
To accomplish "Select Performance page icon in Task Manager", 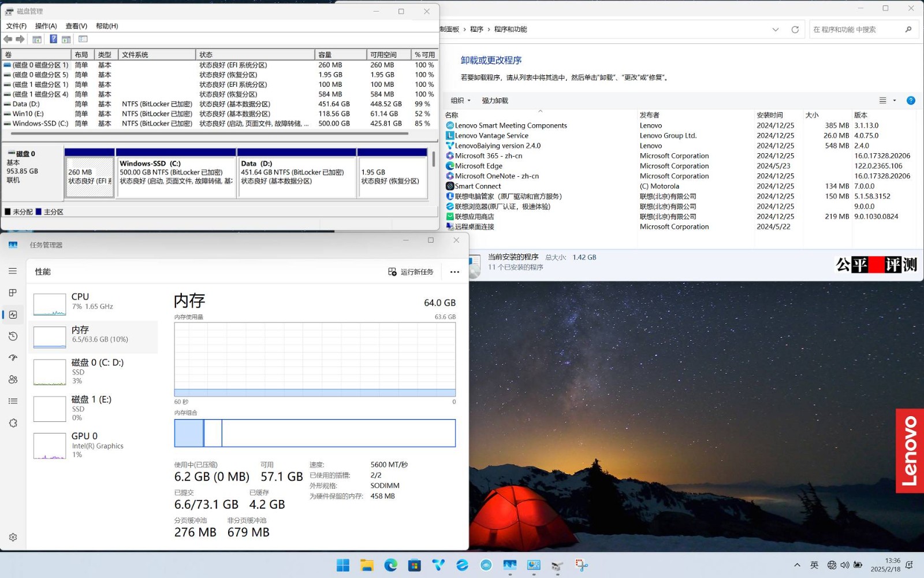I will pyautogui.click(x=13, y=314).
